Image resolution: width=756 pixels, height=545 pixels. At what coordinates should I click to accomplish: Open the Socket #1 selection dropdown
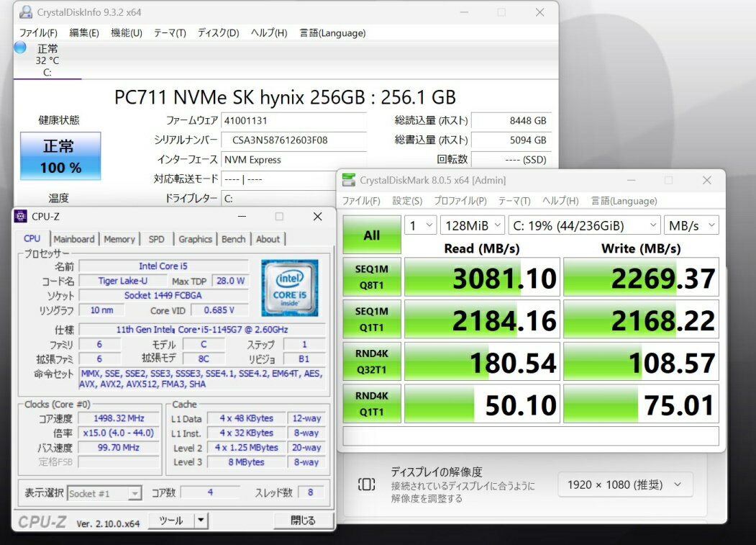pyautogui.click(x=104, y=493)
